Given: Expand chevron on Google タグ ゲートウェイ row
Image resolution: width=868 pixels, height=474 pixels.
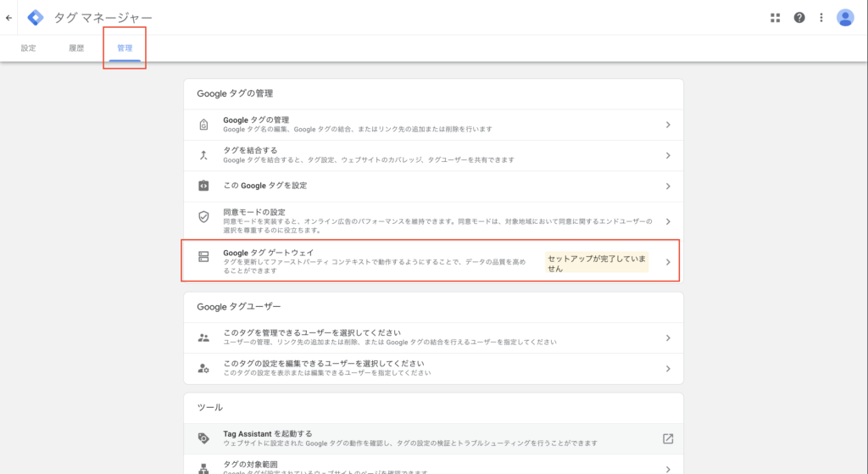Looking at the screenshot, I should point(668,262).
